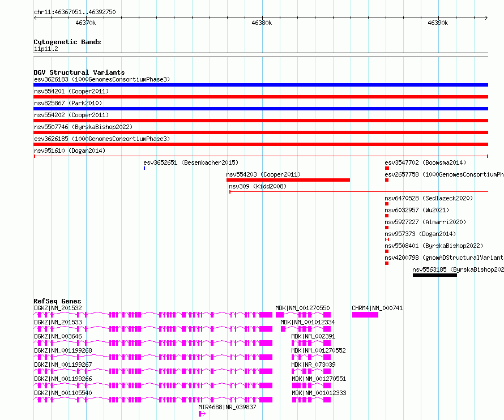Click the small blue esv3652651 variant marker

click(144, 168)
